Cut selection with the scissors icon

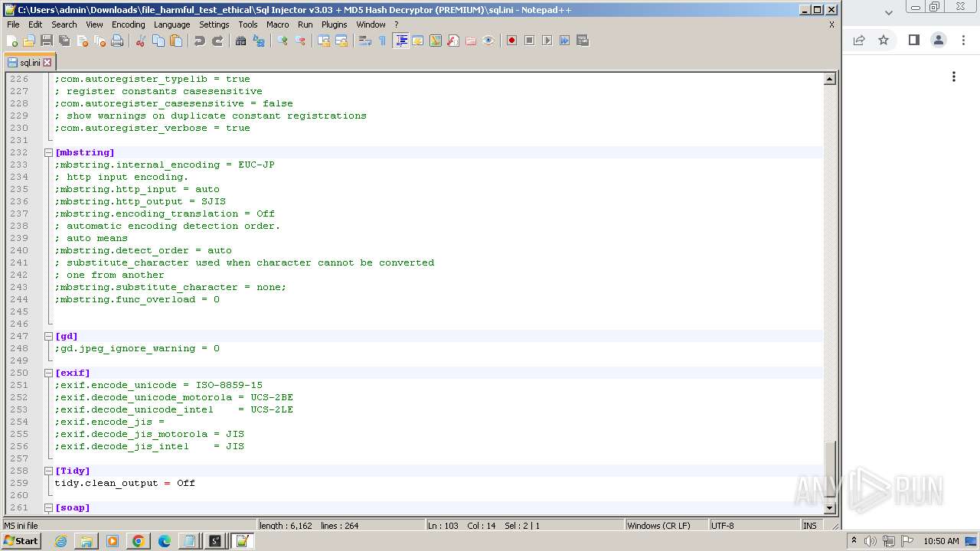pos(141,41)
